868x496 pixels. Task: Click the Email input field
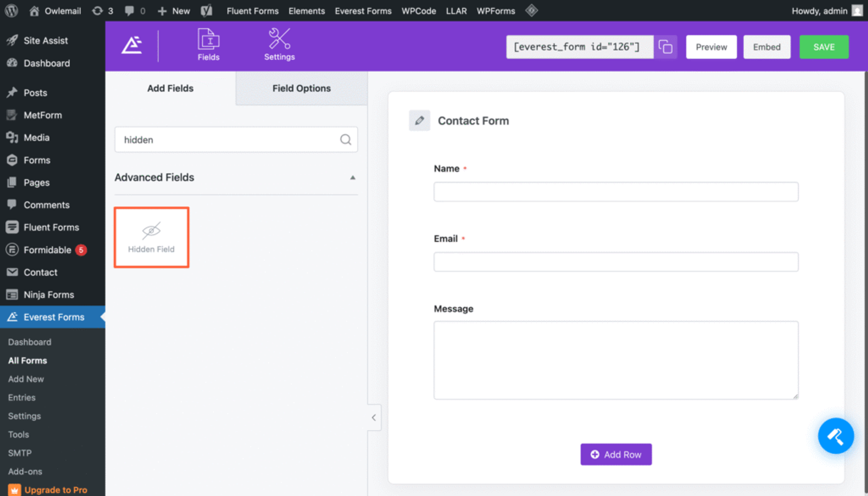(x=616, y=262)
